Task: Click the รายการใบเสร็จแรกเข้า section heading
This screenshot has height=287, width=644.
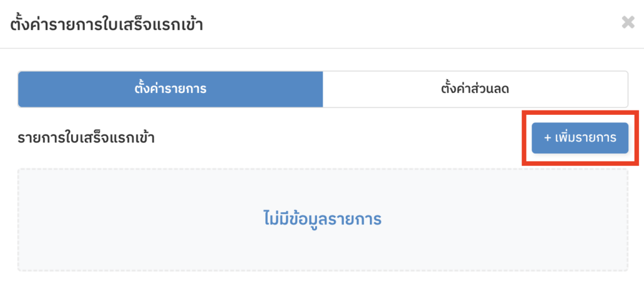Action: tap(86, 138)
